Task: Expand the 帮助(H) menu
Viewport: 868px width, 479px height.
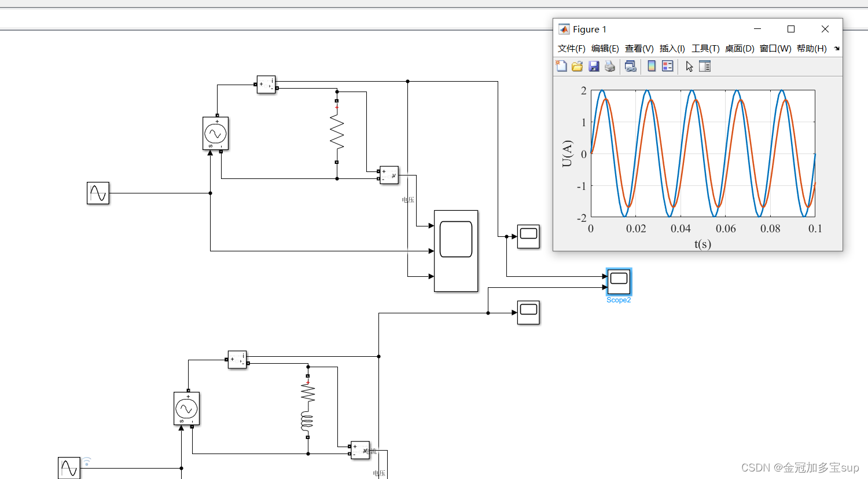Action: click(811, 49)
